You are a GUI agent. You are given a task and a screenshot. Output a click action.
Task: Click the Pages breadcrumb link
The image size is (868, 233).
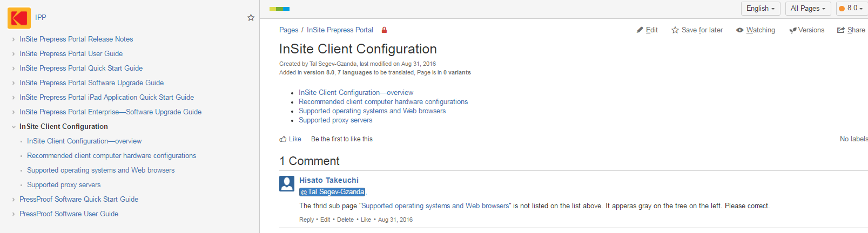point(288,30)
